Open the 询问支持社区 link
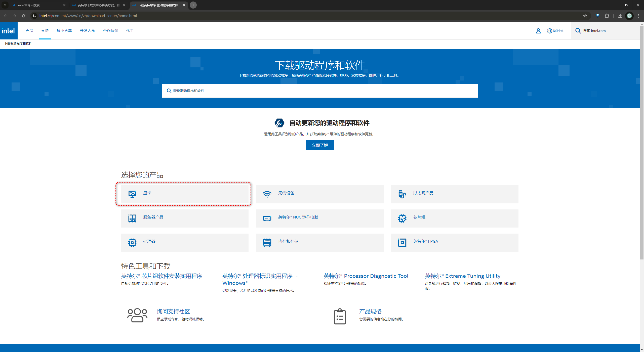644x352 pixels. [173, 311]
